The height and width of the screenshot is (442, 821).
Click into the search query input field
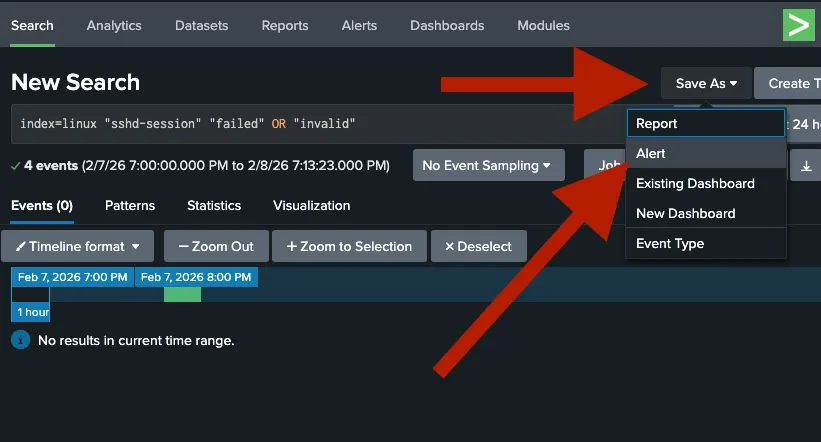point(300,124)
